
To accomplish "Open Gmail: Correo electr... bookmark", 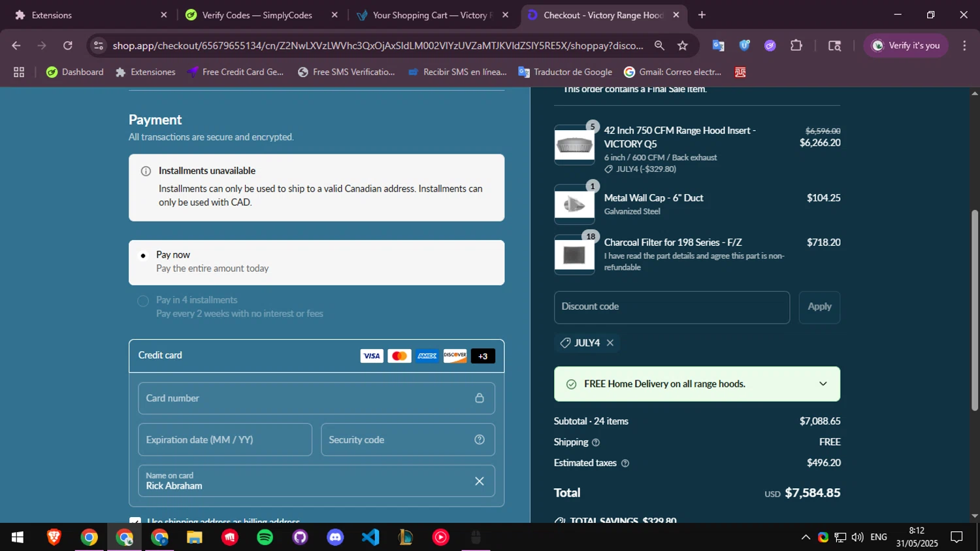I will pos(673,72).
